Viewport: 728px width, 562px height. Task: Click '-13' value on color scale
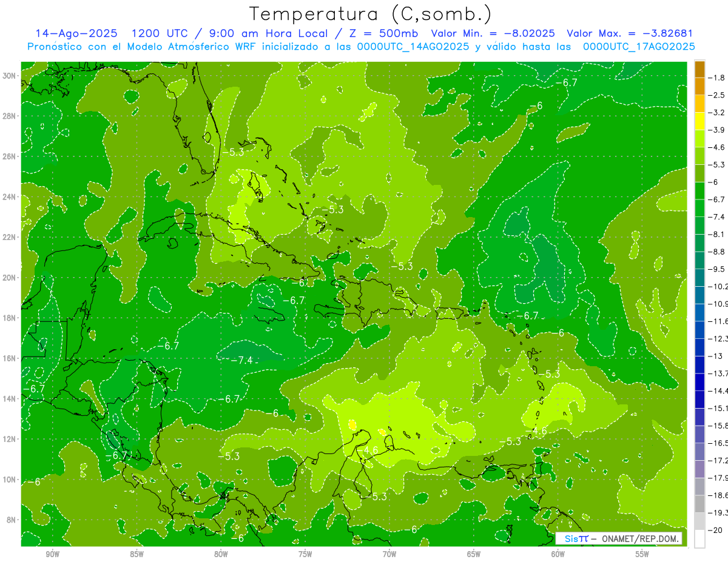[x=716, y=356]
